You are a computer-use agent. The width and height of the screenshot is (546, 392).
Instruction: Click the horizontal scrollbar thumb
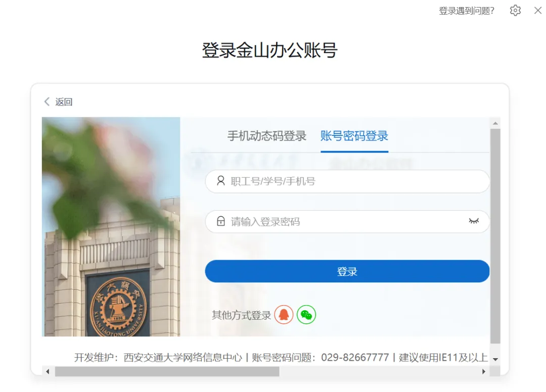(167, 371)
